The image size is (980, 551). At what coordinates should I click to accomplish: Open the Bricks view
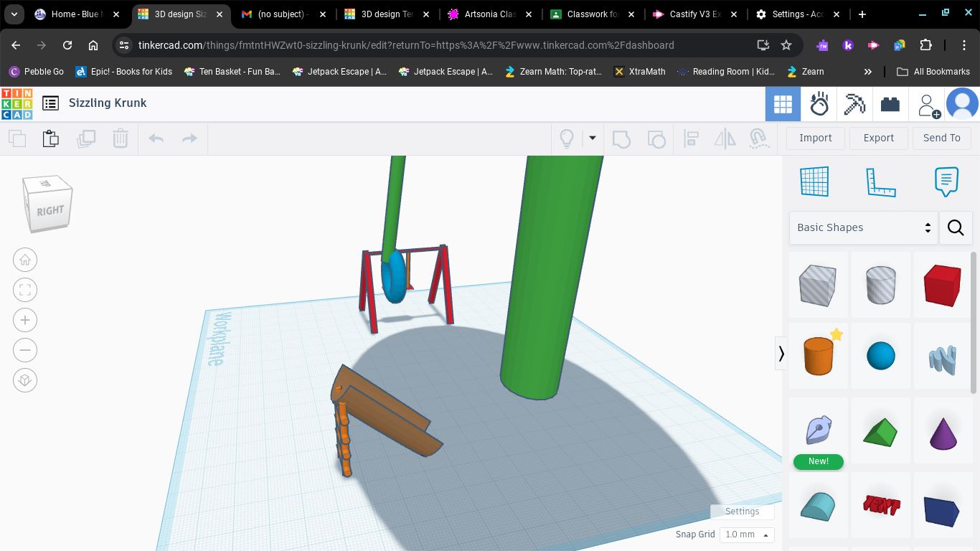coord(890,105)
